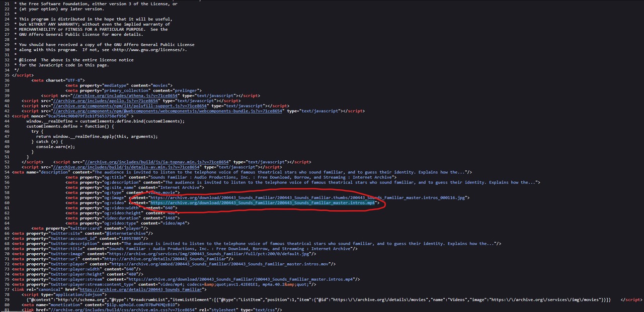Click 'return window.__realDefine.apply' line
Viewport: 644px width, 312px height.
97,136
